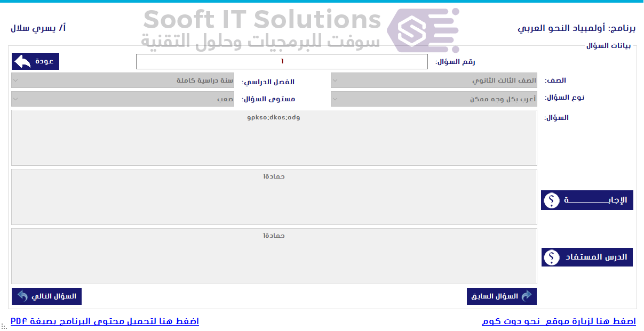
Task: Click the arrow icon on السؤال السابق
Action: point(527,296)
